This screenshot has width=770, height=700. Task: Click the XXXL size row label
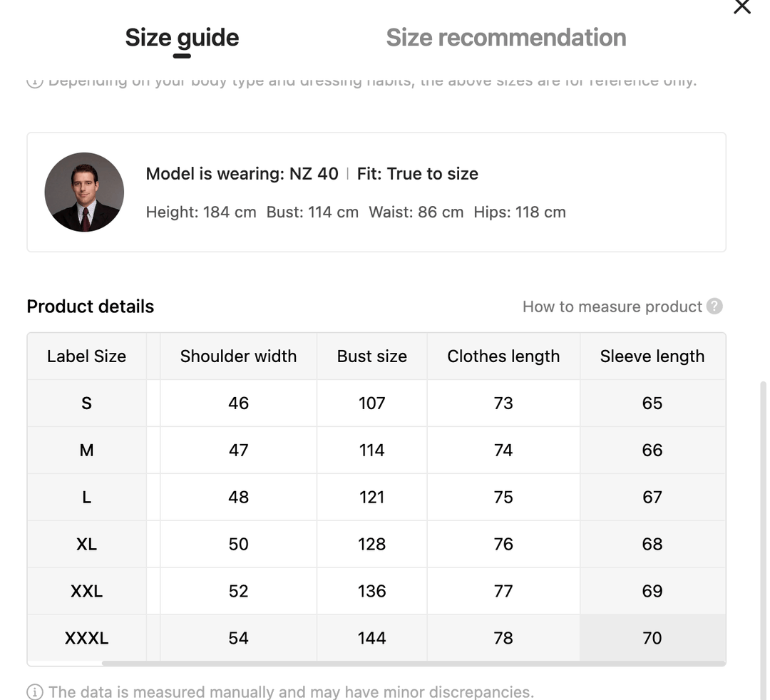[x=86, y=638]
